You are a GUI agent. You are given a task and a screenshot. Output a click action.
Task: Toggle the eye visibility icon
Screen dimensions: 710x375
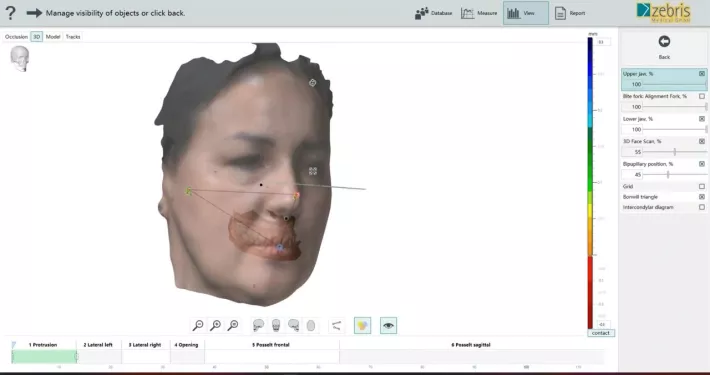click(x=389, y=325)
